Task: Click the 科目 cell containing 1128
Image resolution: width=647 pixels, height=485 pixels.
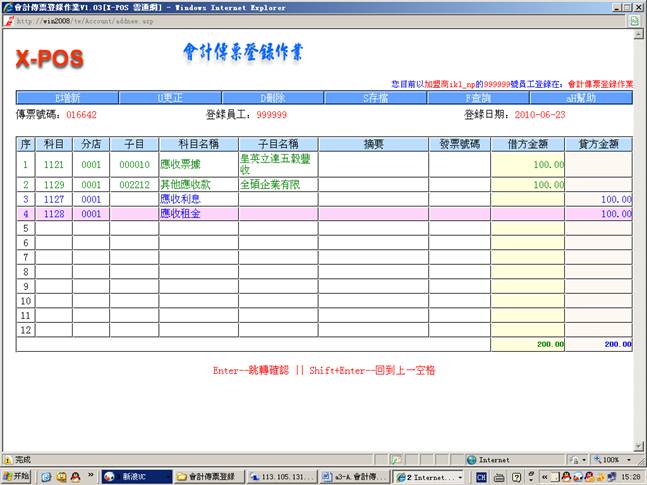Action: pos(54,214)
